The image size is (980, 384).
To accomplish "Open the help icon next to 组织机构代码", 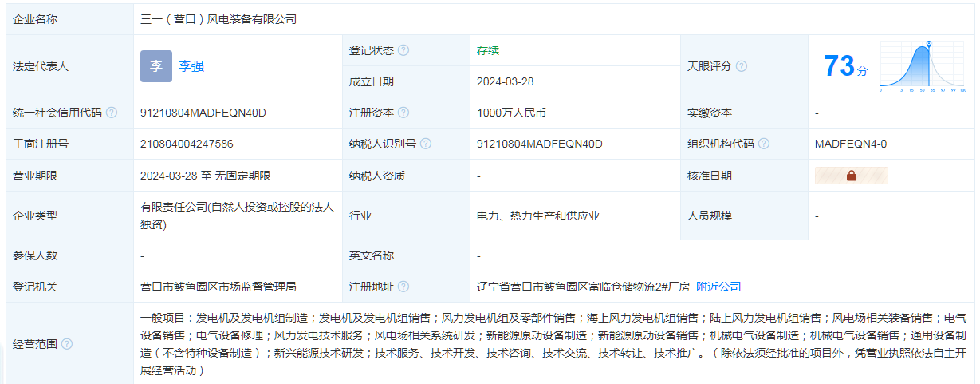I will [764, 144].
